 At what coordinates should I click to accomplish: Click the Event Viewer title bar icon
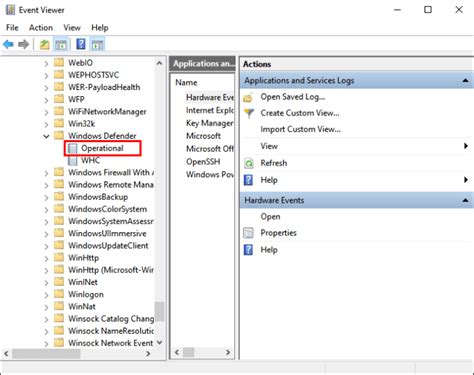pos(10,10)
